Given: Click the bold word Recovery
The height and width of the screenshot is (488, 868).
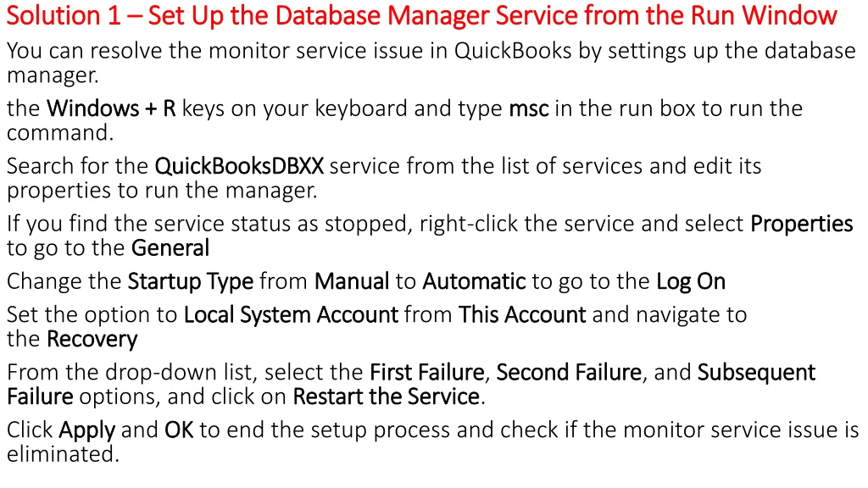Looking at the screenshot, I should tap(92, 340).
